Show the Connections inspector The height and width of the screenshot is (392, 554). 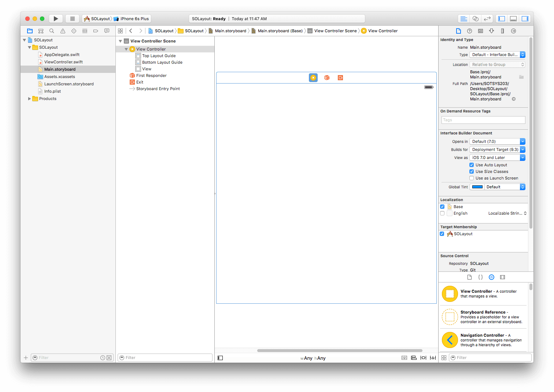pos(513,31)
